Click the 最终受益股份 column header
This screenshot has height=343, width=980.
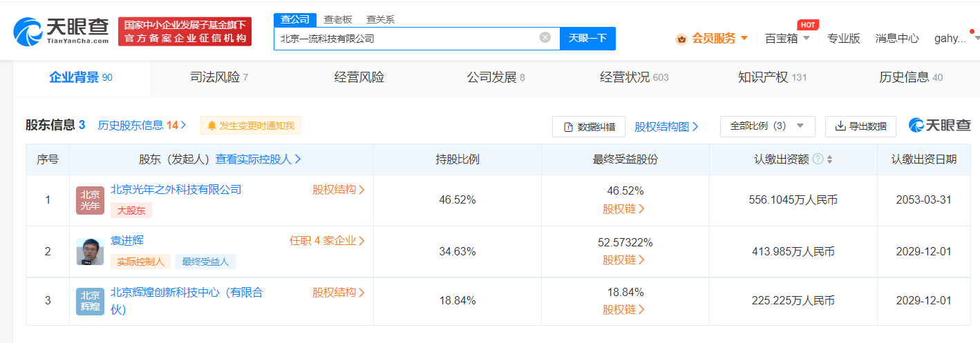click(625, 159)
